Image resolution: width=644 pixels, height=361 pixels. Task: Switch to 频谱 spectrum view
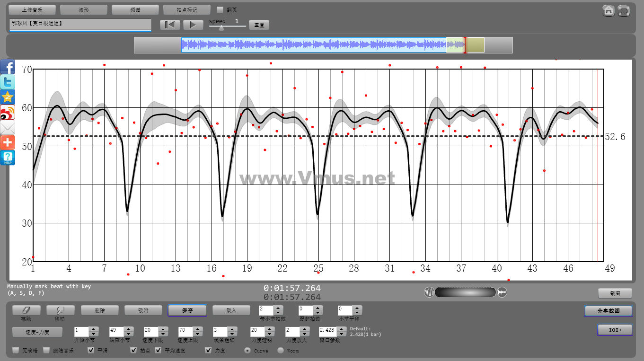[x=135, y=9]
